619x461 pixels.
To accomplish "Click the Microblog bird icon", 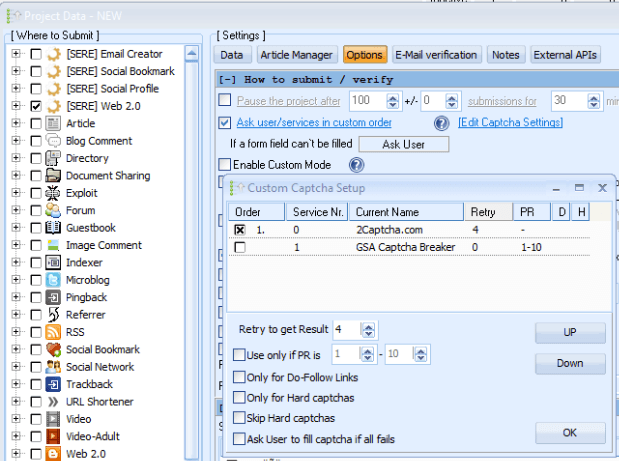I will [53, 280].
